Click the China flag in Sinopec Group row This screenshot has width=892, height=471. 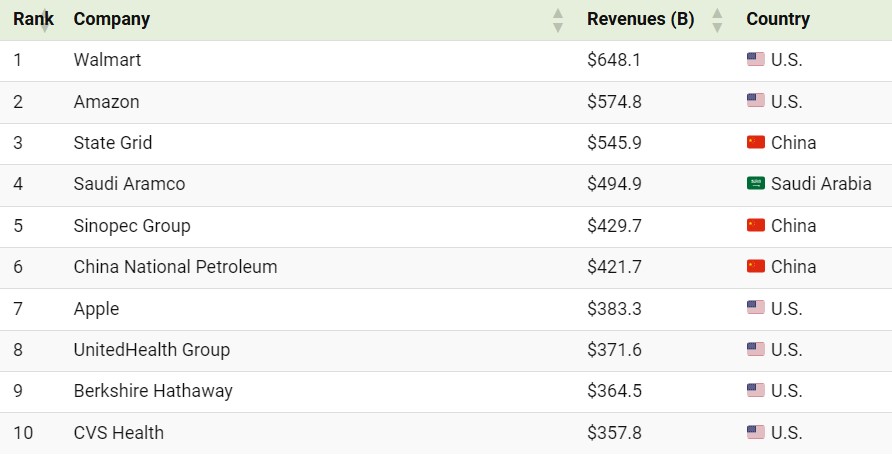click(x=755, y=225)
